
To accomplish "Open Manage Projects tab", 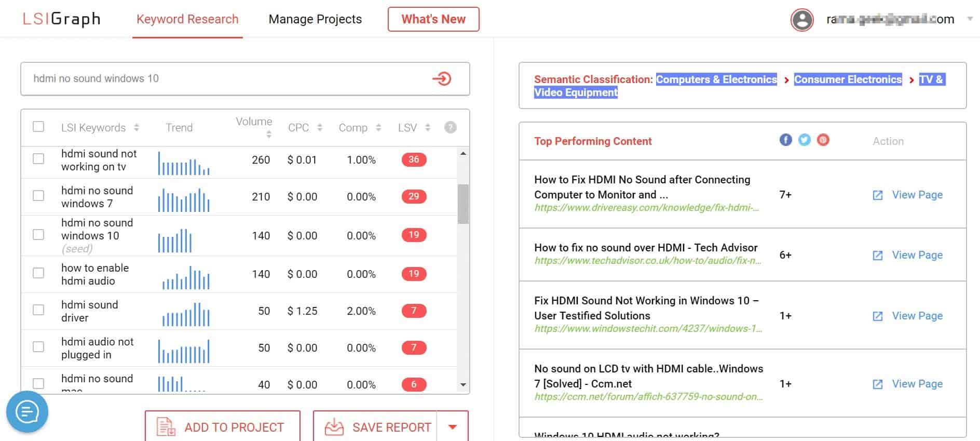I will coord(315,19).
